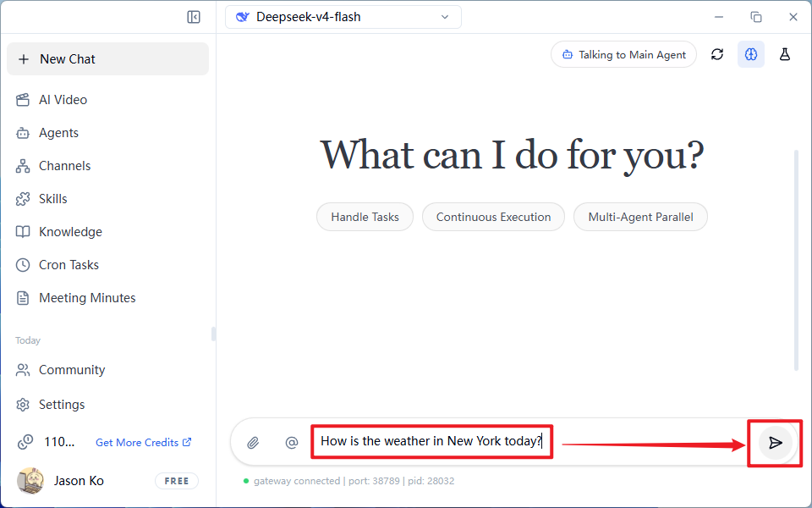The width and height of the screenshot is (812, 508).
Task: Collapse the sidebar panel icon
Action: [x=194, y=17]
